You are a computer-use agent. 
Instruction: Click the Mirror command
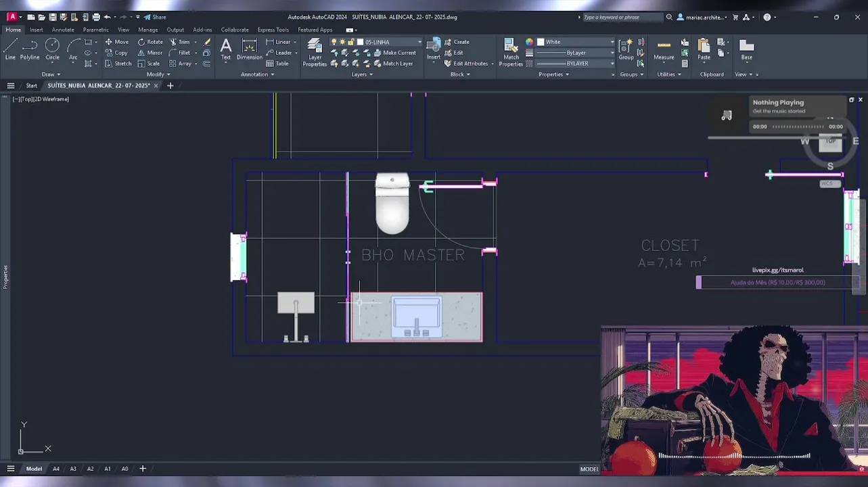[150, 53]
